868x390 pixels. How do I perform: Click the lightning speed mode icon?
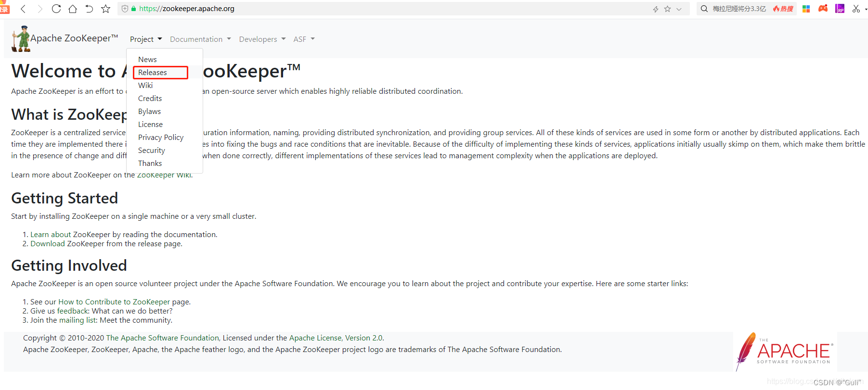[x=655, y=8]
